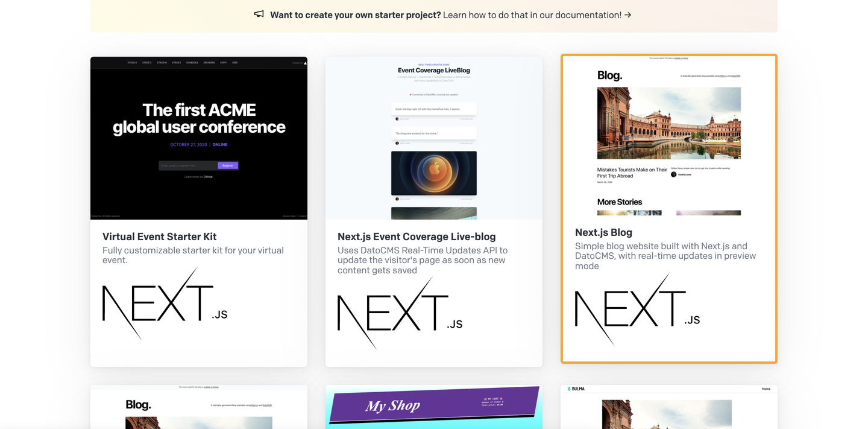Click the arrow after the documentation link
The image size is (868, 429).
tap(628, 15)
